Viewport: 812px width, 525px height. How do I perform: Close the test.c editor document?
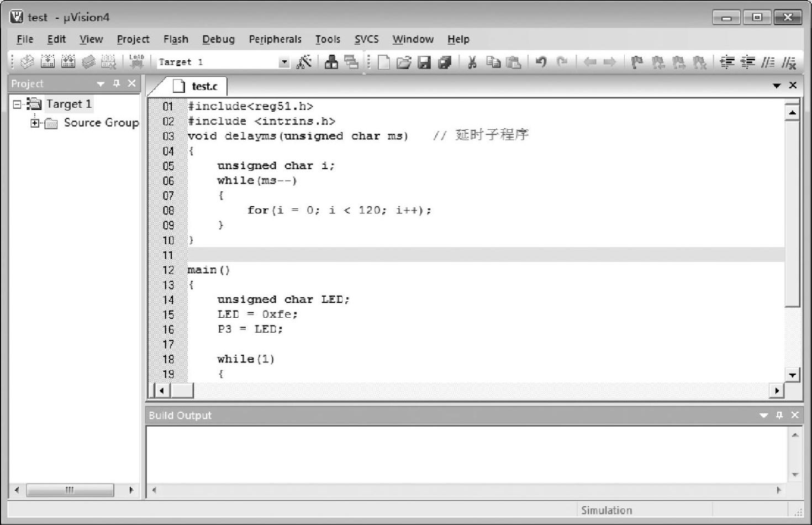(793, 85)
